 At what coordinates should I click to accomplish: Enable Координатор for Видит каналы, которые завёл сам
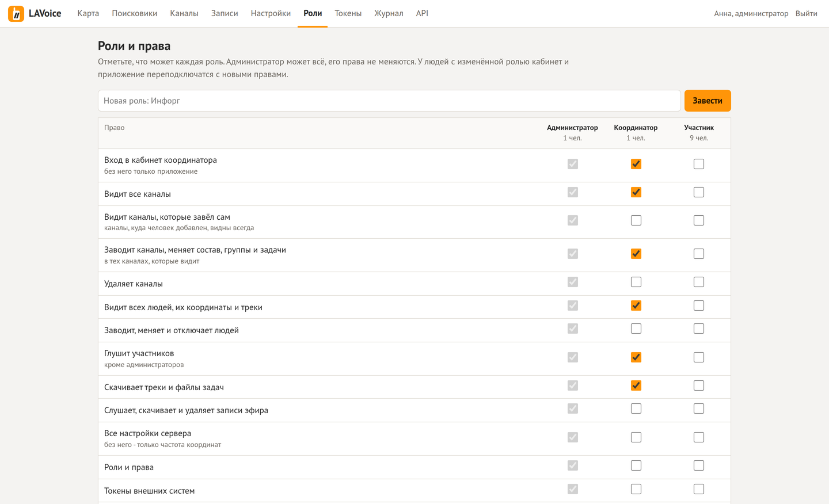[636, 220]
